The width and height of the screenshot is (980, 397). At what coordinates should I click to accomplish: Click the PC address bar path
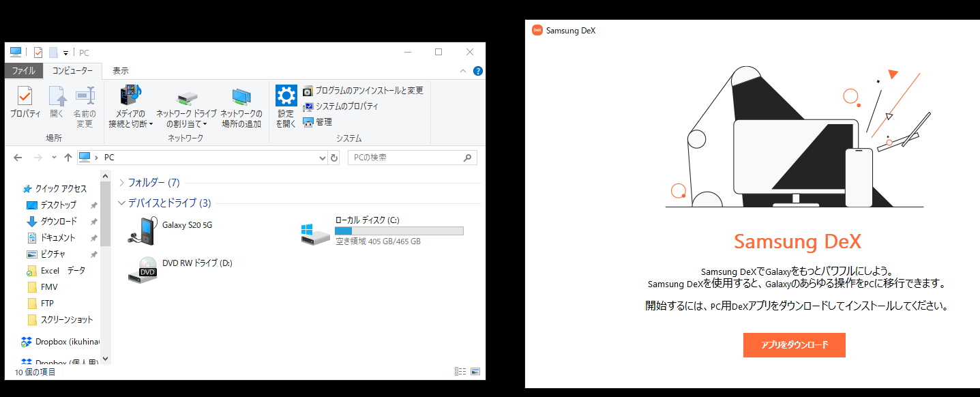click(109, 158)
